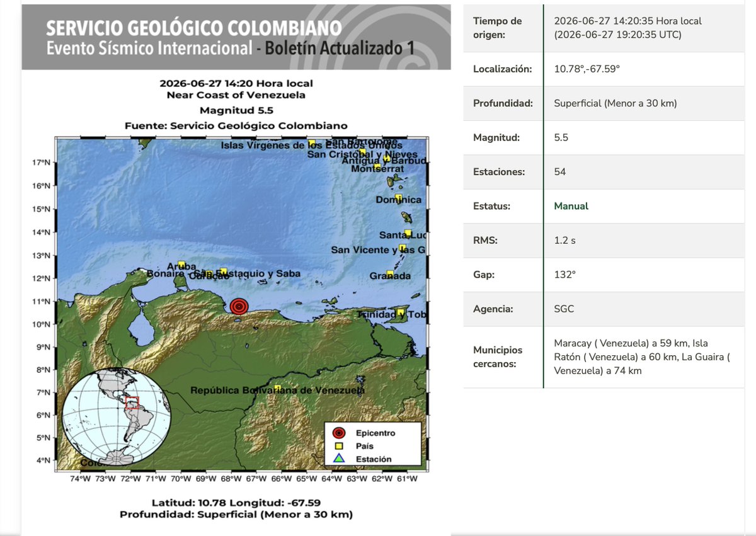Viewport: 756px width, 536px height.
Task: Click the Gap value 132°
Action: point(564,275)
